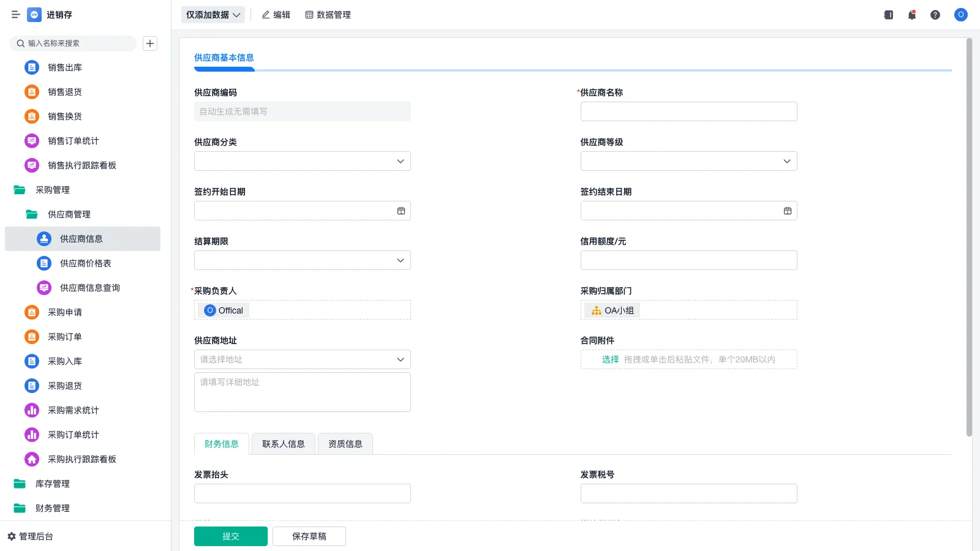Screen dimensions: 980x551
Task: Click the blue progress bar under 供应商基本信息
Action: tap(224, 69)
